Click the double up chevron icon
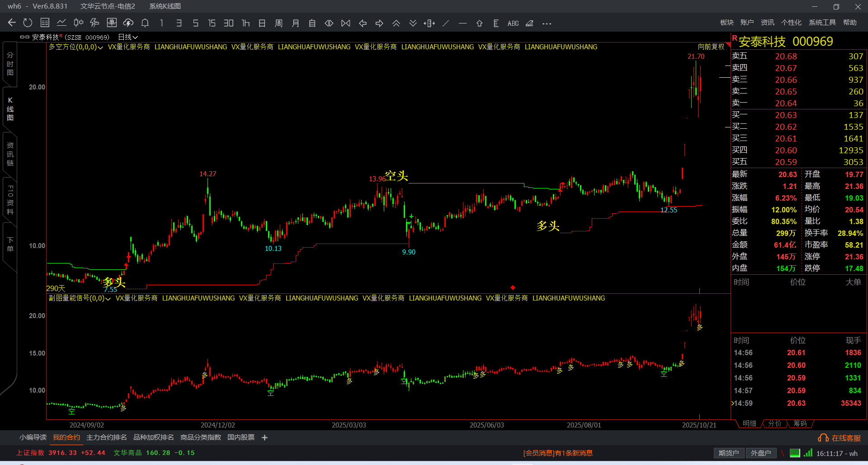The height and width of the screenshot is (465, 868). (x=396, y=23)
